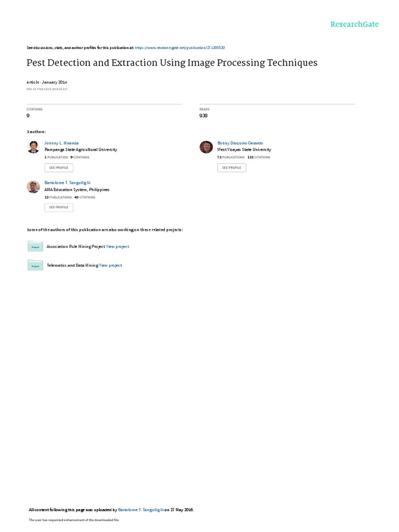Click the ResearchGate logo
Screen dimensions: 399x532
tap(354, 24)
